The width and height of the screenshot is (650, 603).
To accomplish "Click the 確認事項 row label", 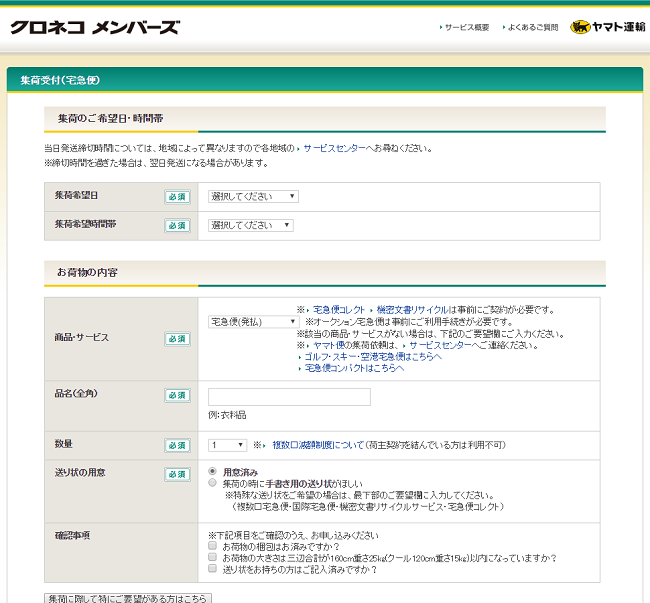I will [x=73, y=535].
